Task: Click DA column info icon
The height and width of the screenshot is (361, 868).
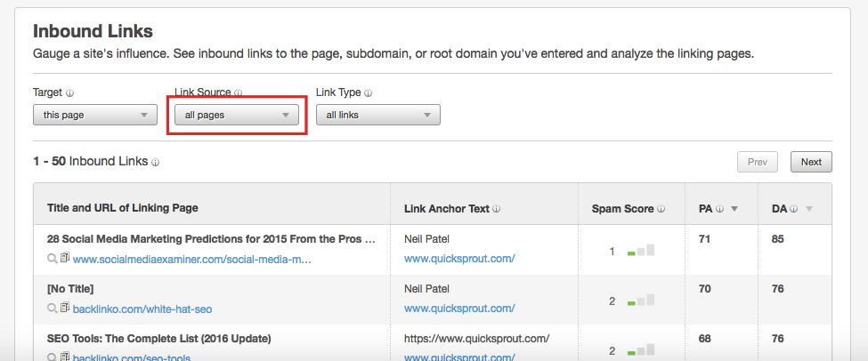Action: tap(794, 209)
